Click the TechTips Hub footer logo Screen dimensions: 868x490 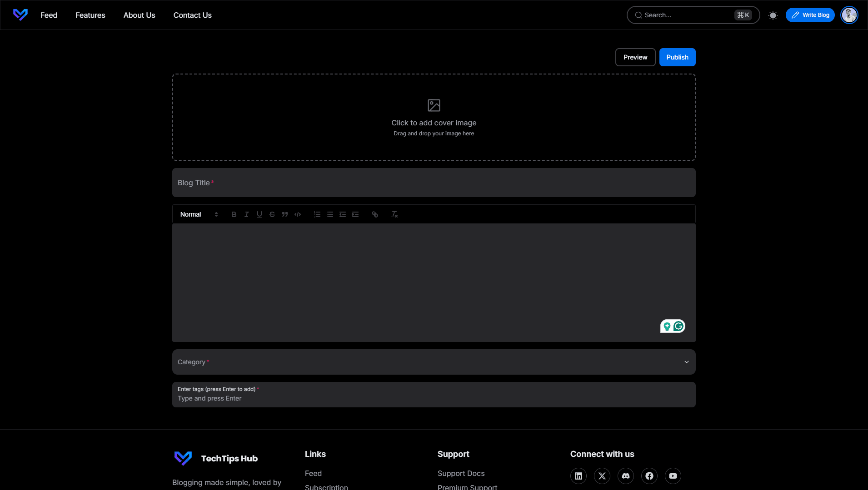click(x=183, y=458)
